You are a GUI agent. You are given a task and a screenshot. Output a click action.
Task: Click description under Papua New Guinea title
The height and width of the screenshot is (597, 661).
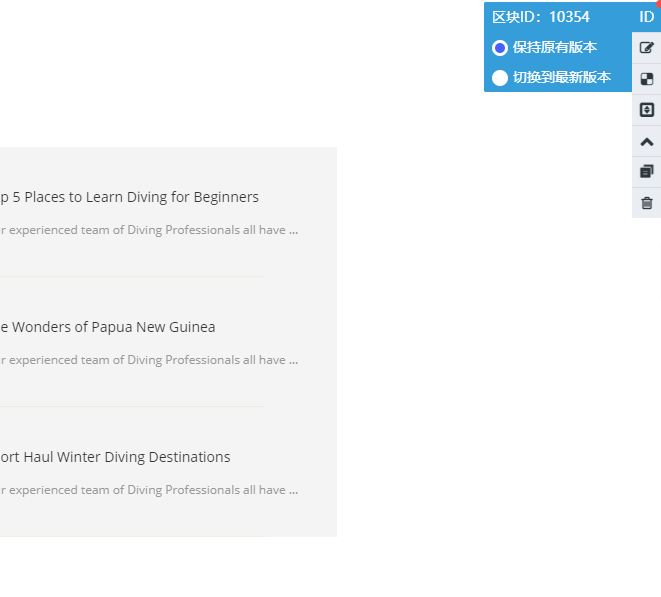149,360
